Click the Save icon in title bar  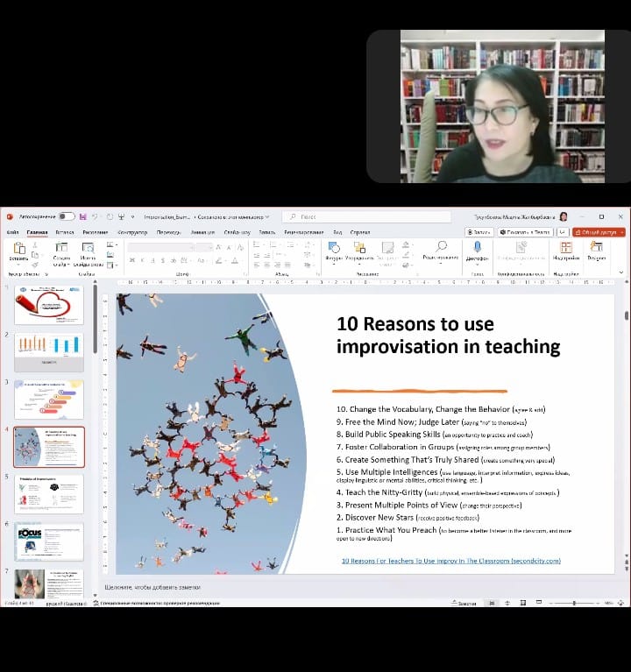click(82, 216)
